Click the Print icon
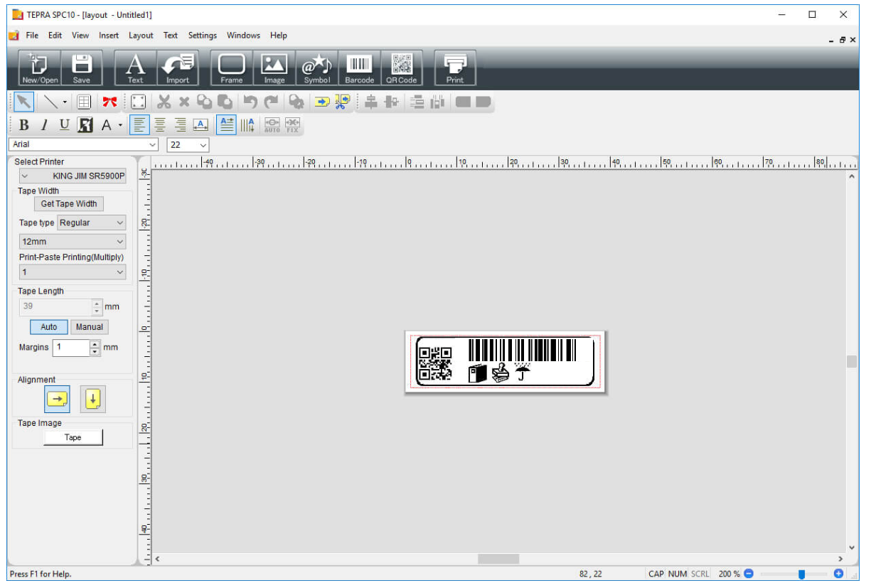Viewport: 871px width, 588px height. point(455,68)
